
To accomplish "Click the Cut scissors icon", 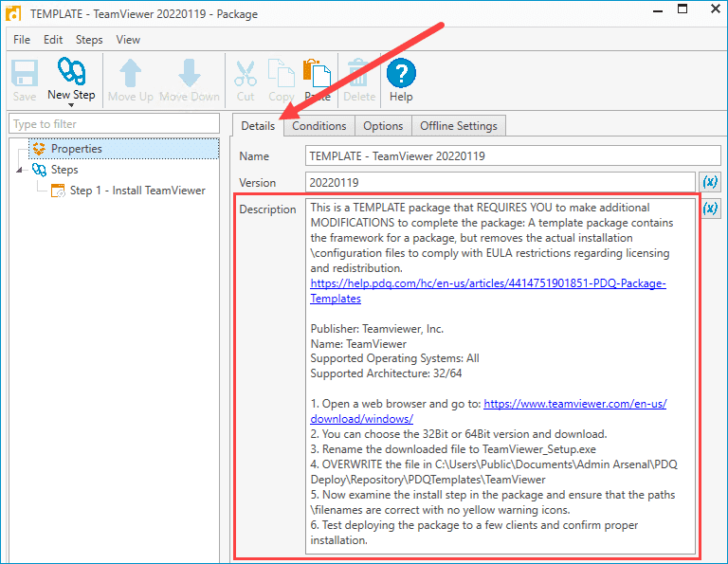I will [x=246, y=73].
